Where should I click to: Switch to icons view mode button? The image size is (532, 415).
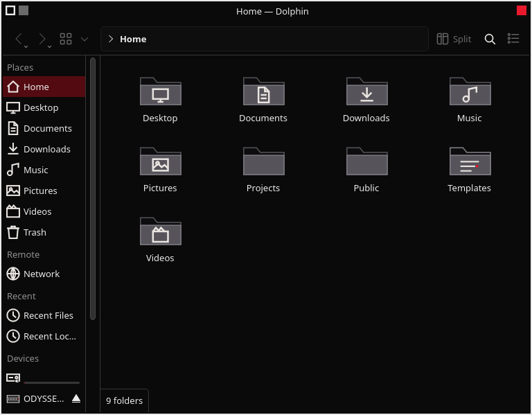point(66,39)
